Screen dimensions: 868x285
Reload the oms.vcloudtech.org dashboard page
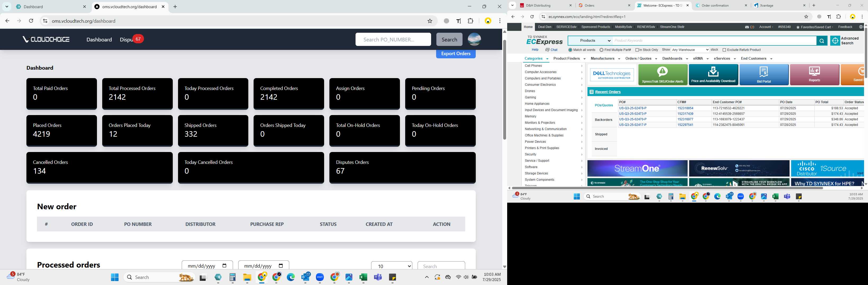click(x=31, y=21)
